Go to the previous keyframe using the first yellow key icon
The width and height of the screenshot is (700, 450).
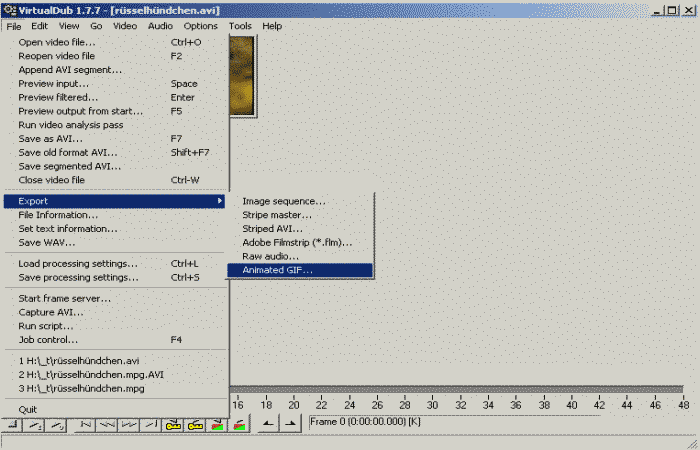click(x=173, y=424)
